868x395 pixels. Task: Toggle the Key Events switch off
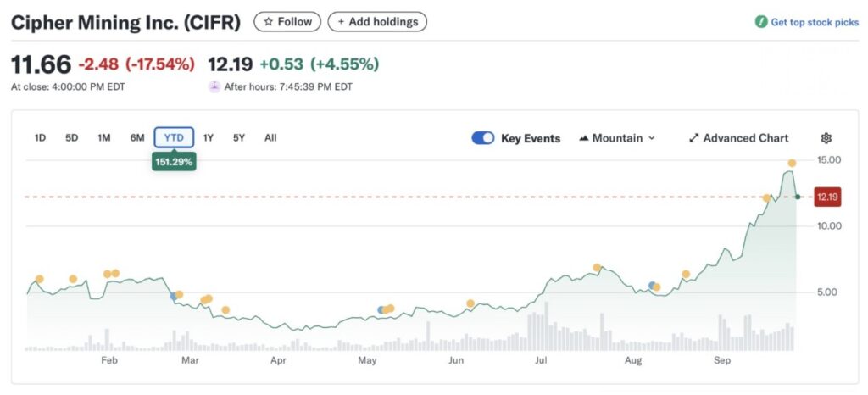point(483,138)
